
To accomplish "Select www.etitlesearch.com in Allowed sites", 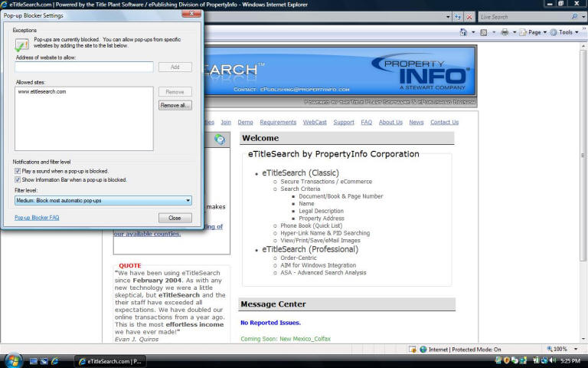I will [42, 92].
